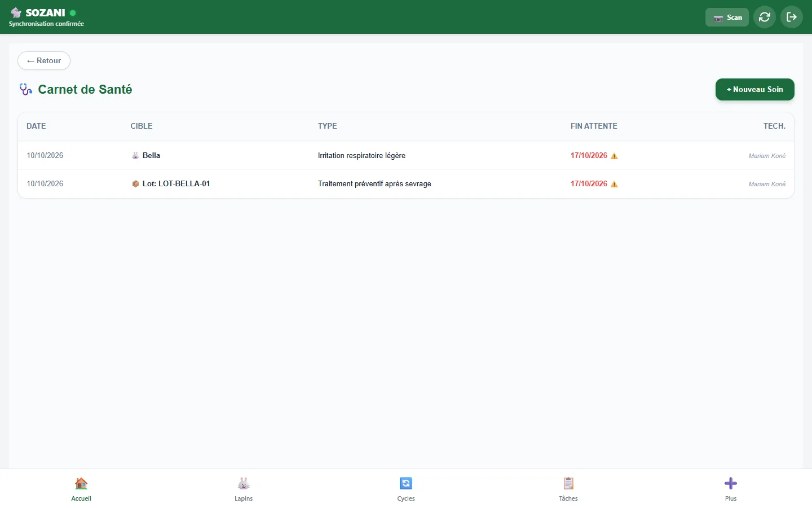This screenshot has height=508, width=812.
Task: Click the rabbit icon next to Bella
Action: point(135,155)
